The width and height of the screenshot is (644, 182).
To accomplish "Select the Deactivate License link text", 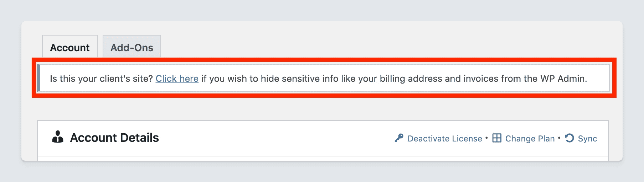I will pyautogui.click(x=445, y=139).
